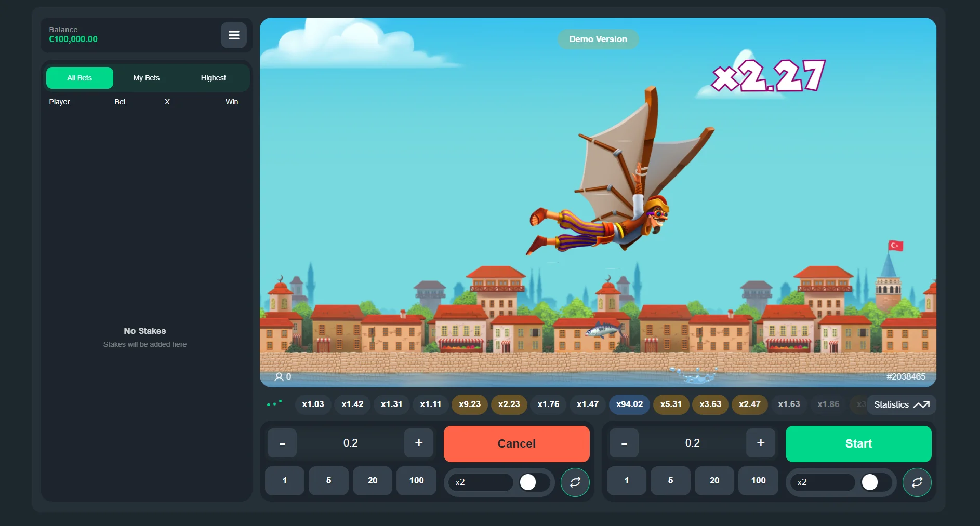Screen dimensions: 980x526
Task: Enable left panel auto-bet repeat icon
Action: click(575, 482)
